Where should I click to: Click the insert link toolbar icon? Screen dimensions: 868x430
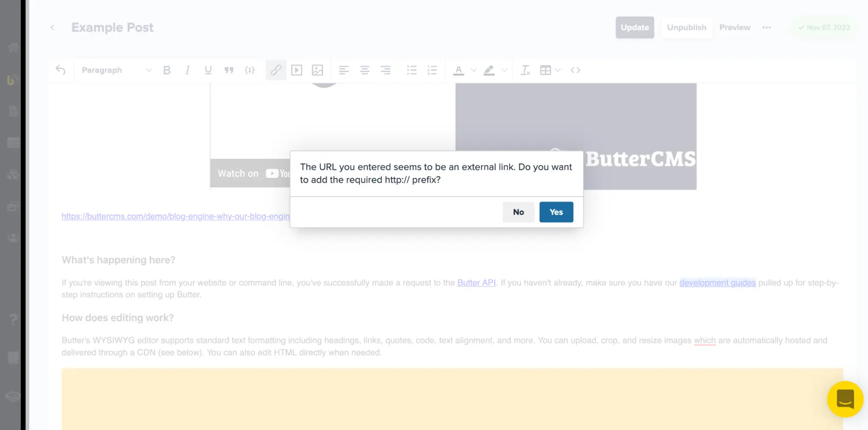(x=276, y=70)
